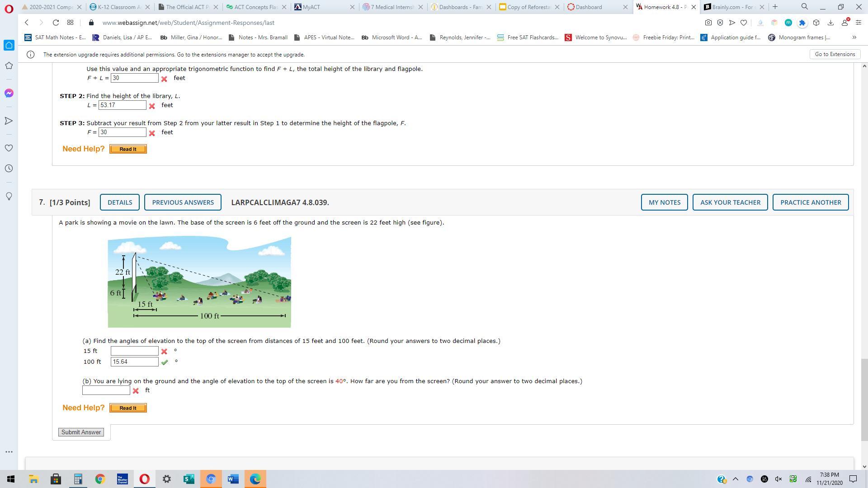
Task: Click the Submit Answer button
Action: [81, 432]
